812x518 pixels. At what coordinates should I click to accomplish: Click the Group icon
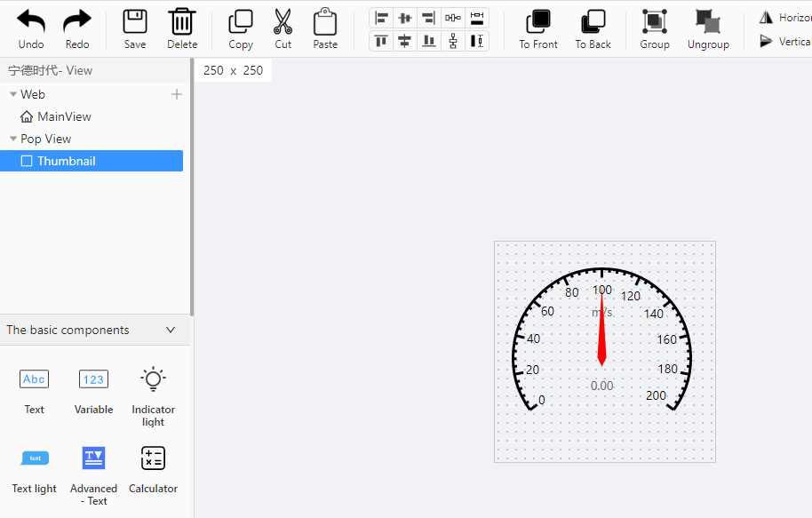(x=655, y=21)
